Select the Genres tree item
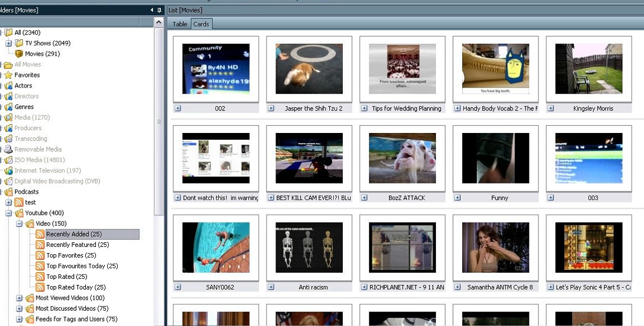 (24, 107)
